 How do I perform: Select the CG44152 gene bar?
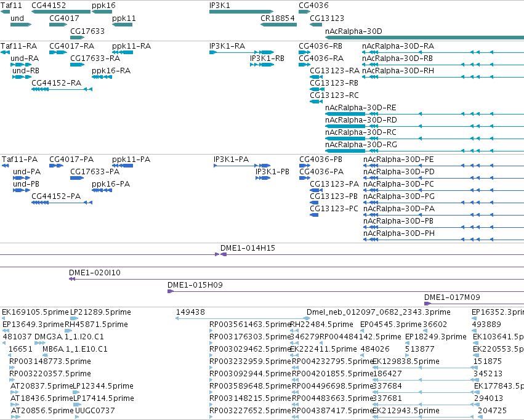coord(61,12)
